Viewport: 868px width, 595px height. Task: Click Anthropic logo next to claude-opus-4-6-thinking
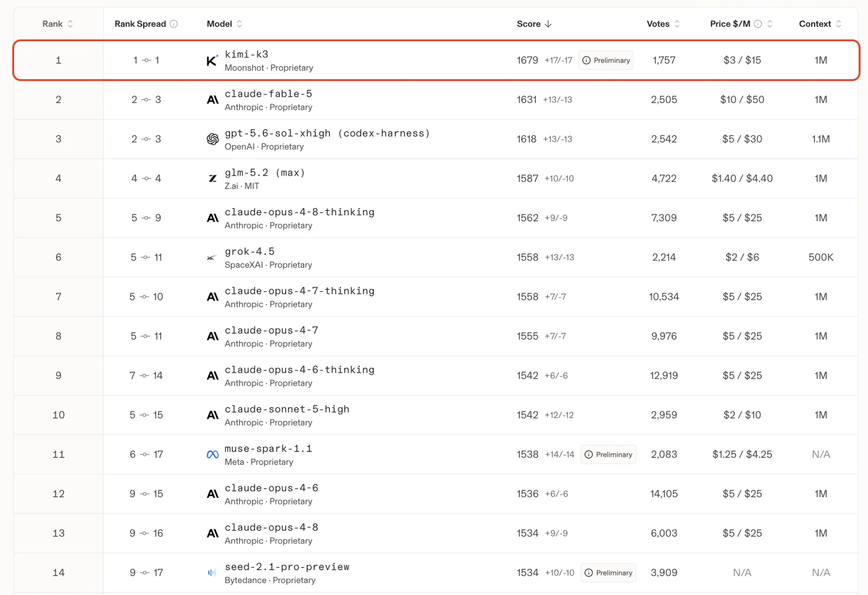coord(213,376)
